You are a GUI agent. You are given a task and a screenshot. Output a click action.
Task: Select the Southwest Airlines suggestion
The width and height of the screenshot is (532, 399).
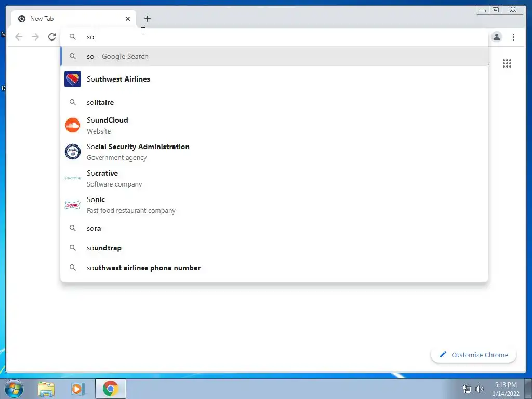pyautogui.click(x=274, y=79)
